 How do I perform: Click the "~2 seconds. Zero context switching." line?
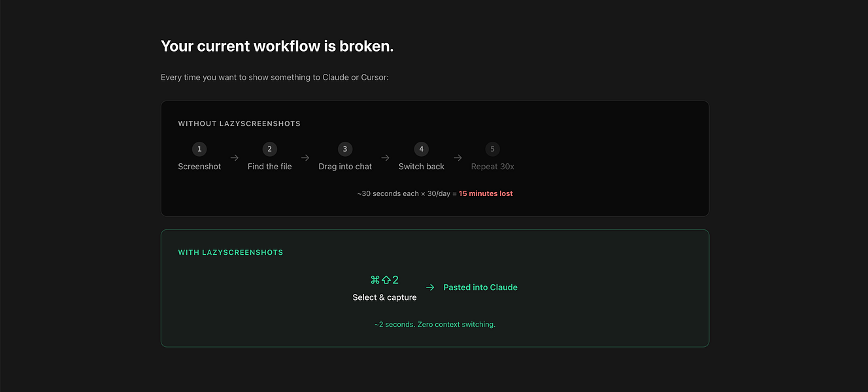coord(435,324)
